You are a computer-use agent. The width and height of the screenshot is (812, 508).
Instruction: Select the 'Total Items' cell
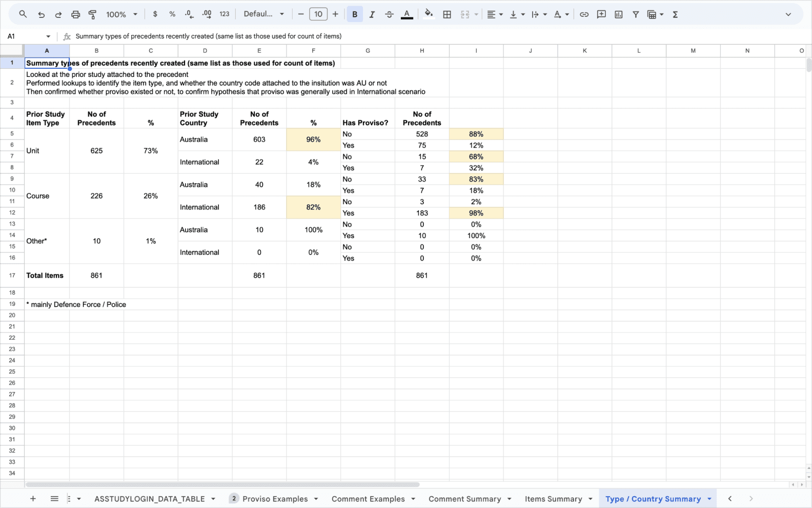click(47, 276)
